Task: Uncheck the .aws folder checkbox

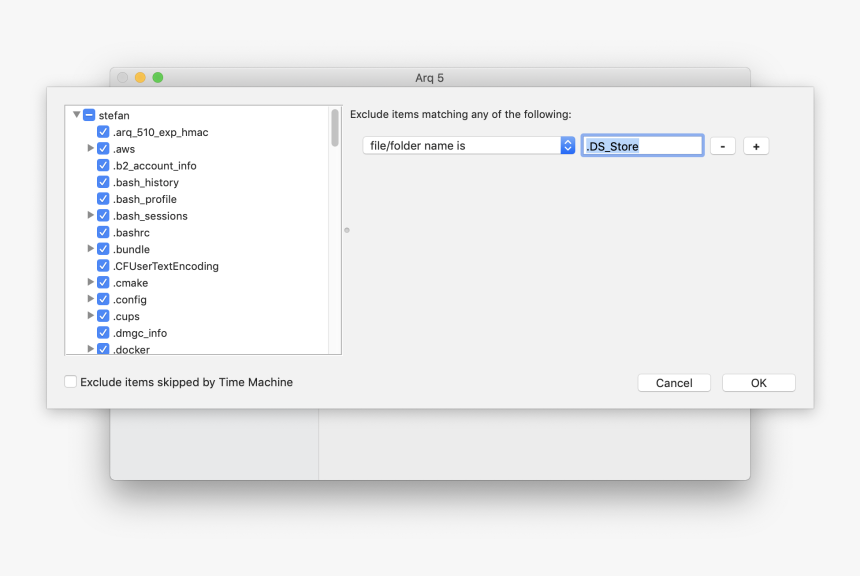Action: 103,149
